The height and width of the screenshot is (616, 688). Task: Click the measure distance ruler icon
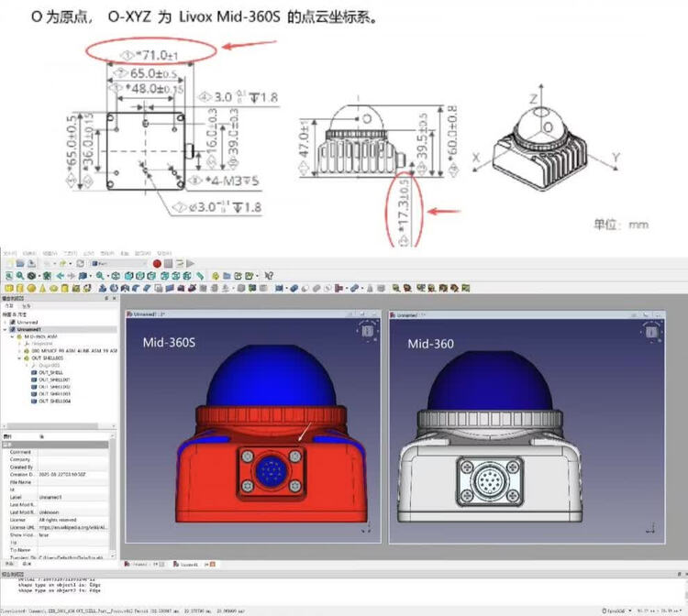click(x=200, y=276)
